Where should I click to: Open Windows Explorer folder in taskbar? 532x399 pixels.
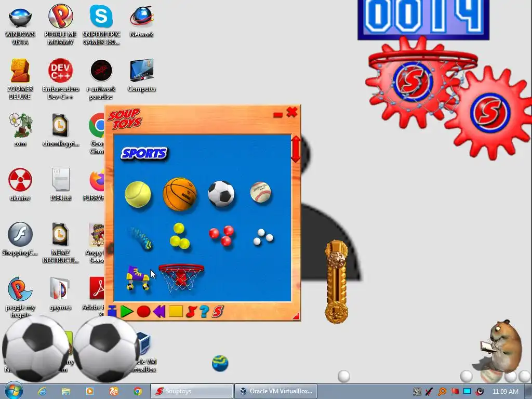tap(66, 391)
